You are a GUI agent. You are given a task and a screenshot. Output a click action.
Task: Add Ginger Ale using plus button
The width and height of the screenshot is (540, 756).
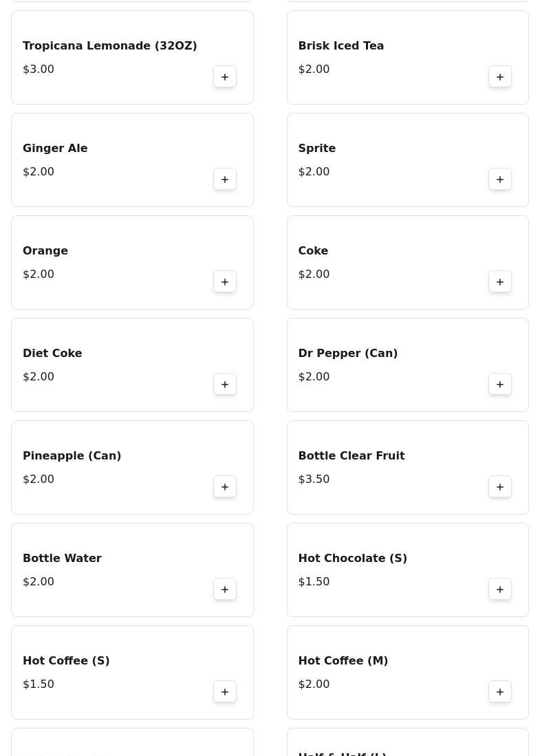click(225, 180)
